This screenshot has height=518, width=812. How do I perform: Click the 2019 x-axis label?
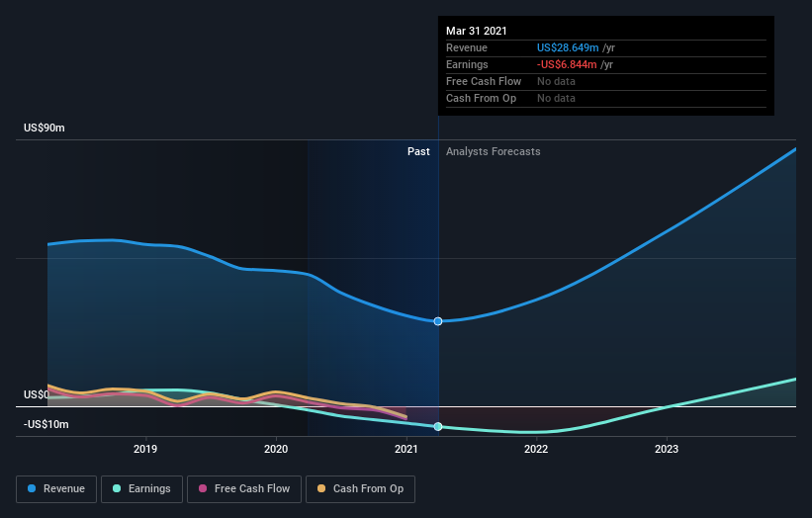(145, 449)
